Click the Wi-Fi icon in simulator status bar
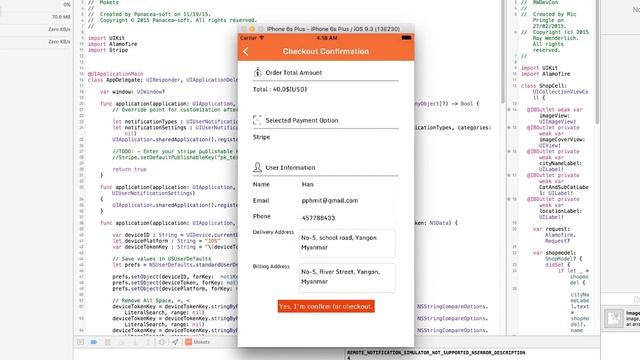The image size is (640, 360). click(x=262, y=38)
